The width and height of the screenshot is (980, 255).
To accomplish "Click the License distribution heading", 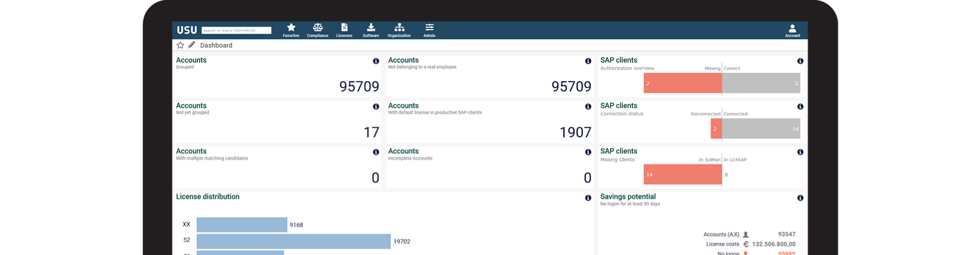I will tap(208, 196).
